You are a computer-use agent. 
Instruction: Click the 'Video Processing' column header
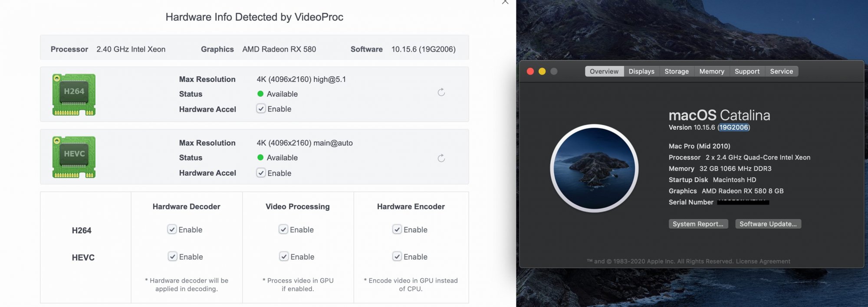click(x=298, y=206)
